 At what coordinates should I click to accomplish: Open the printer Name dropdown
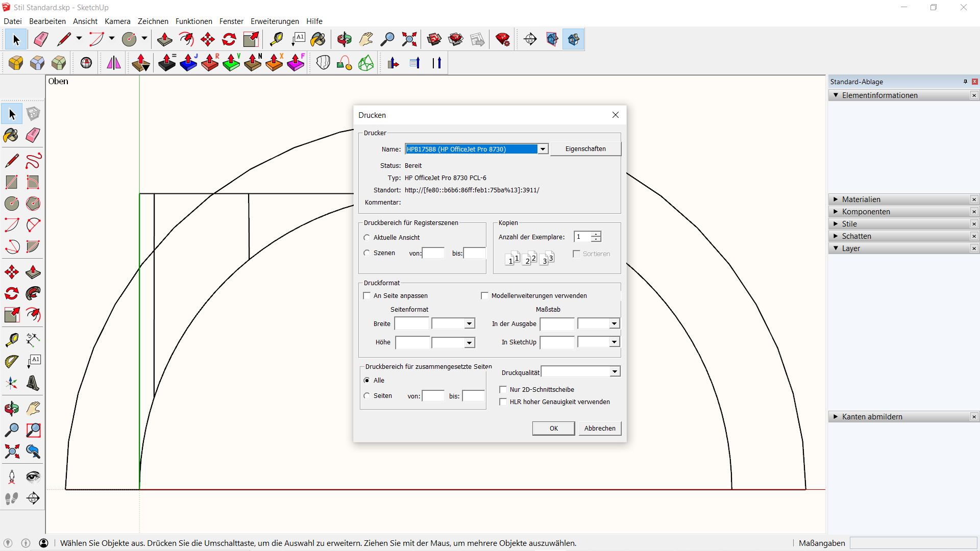coord(543,149)
